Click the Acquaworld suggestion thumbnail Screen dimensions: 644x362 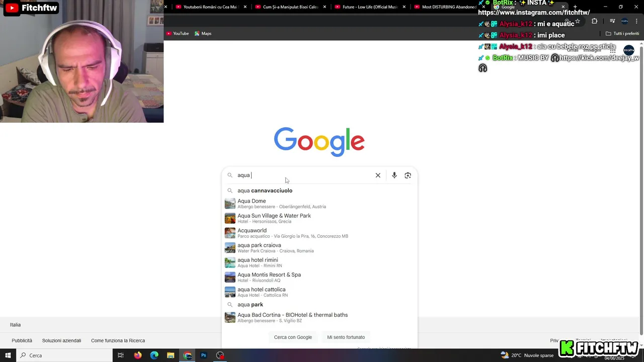230,233
